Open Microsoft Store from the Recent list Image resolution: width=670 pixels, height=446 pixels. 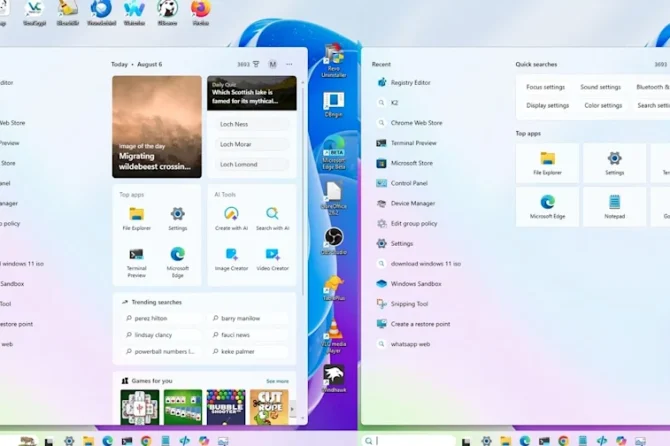point(405,163)
